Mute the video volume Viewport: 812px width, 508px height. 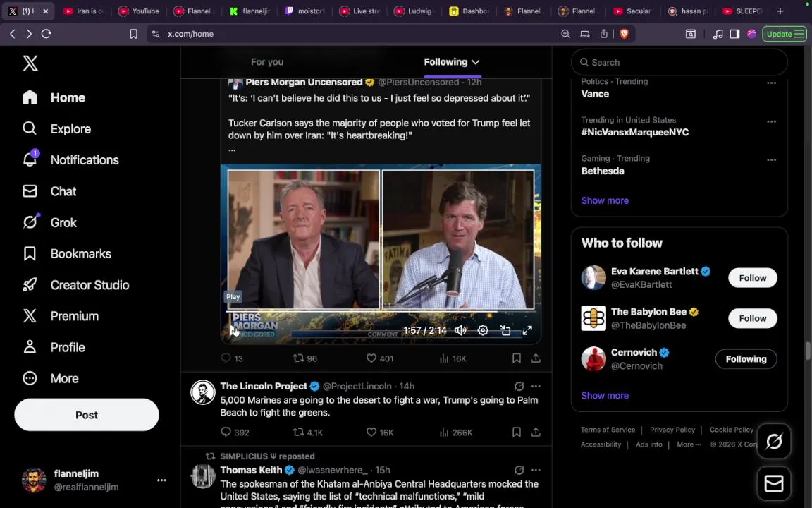pyautogui.click(x=460, y=330)
